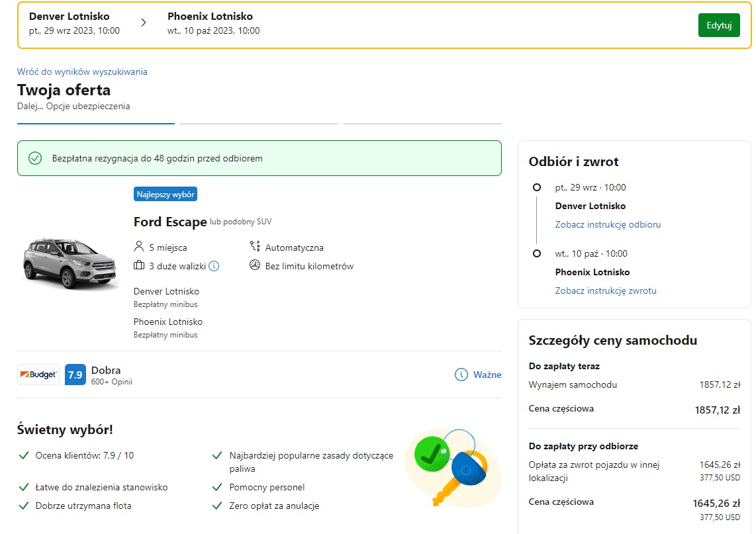Click the Ważne info link
Screen dimensions: 756x534
click(487, 375)
